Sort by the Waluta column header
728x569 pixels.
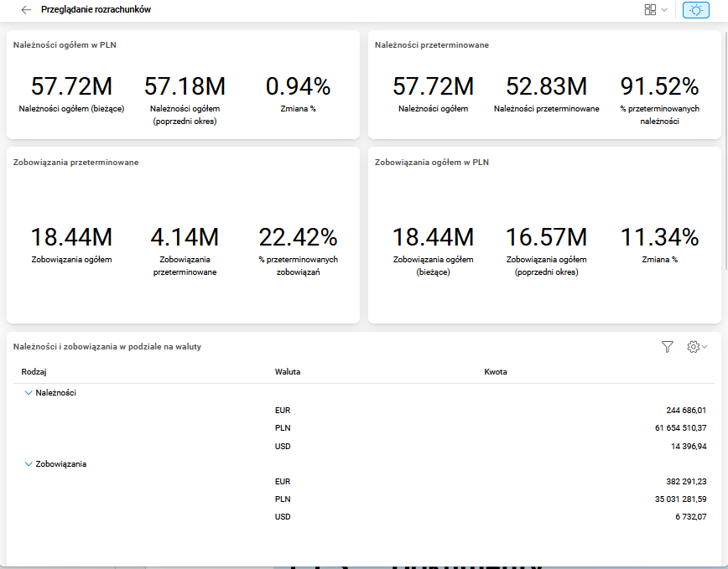tap(288, 371)
